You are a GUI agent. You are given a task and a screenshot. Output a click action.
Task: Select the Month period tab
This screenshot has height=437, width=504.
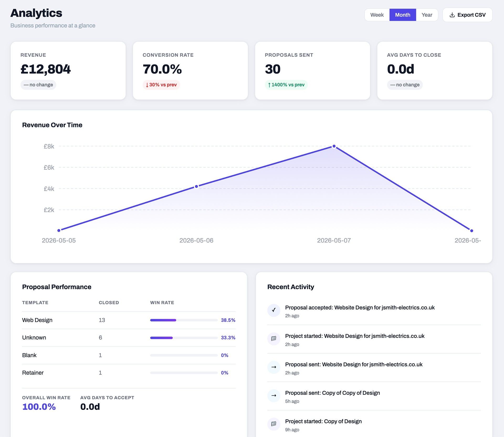coord(402,15)
